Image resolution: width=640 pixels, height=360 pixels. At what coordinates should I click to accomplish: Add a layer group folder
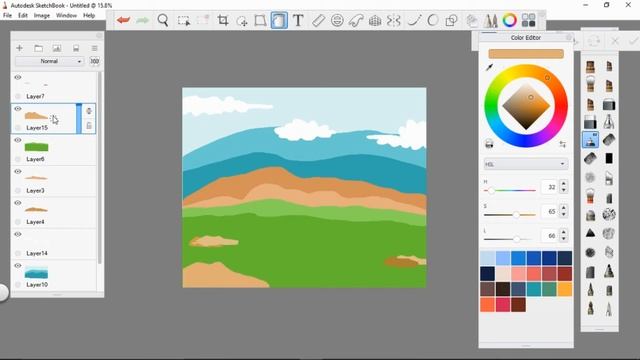pos(38,48)
